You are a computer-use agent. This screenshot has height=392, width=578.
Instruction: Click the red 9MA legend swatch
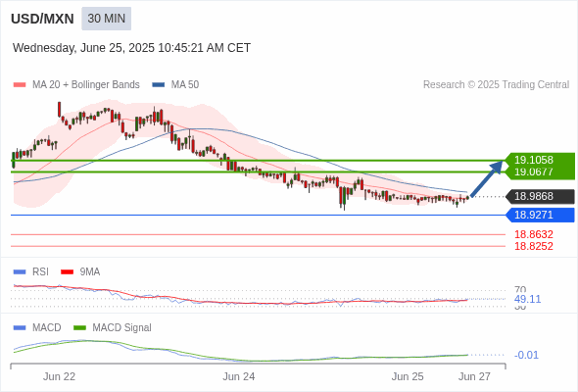pos(67,272)
